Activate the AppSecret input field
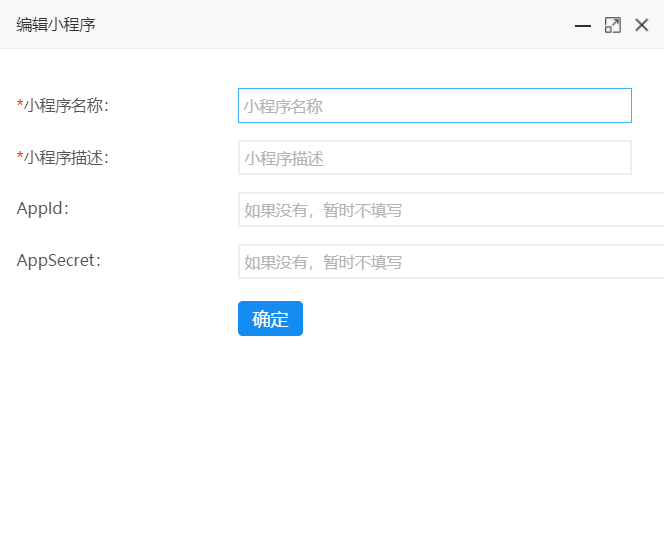 click(451, 261)
